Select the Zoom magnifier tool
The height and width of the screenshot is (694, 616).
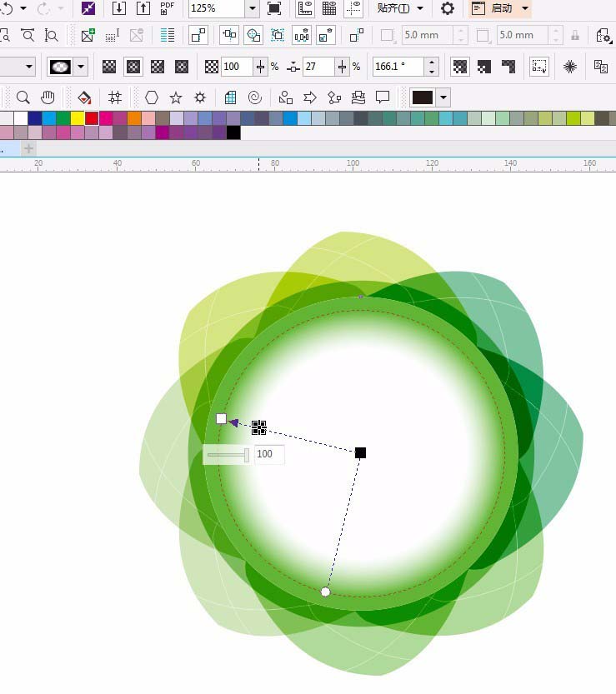23,97
